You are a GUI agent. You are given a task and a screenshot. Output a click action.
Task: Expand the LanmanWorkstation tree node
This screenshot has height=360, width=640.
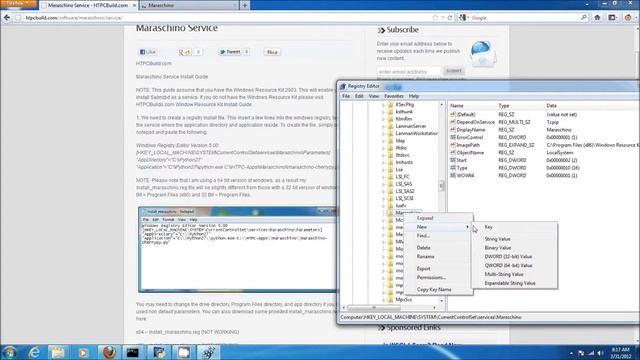tap(383, 133)
